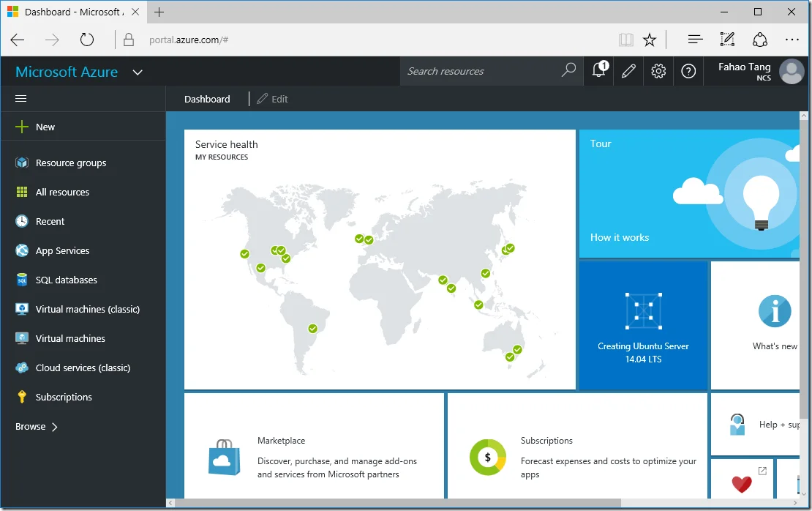Click the Cloud services (classic) icon
812x511 pixels.
click(22, 368)
